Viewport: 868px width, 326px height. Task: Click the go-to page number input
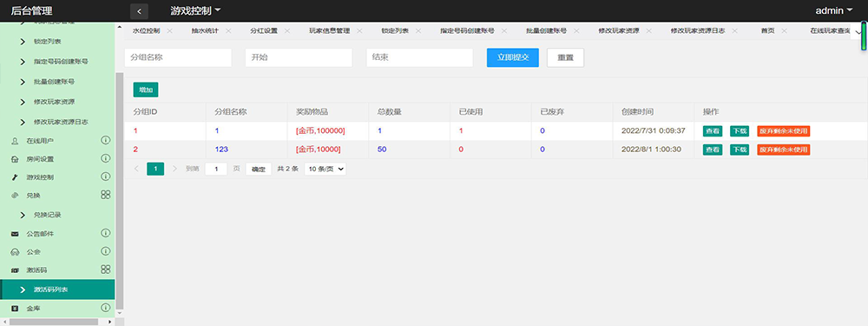[216, 170]
